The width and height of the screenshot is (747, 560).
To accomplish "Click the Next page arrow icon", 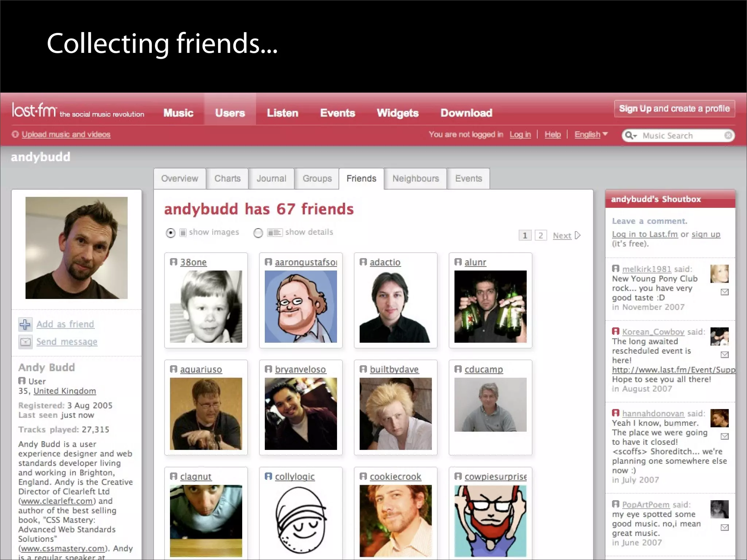I will pyautogui.click(x=578, y=236).
